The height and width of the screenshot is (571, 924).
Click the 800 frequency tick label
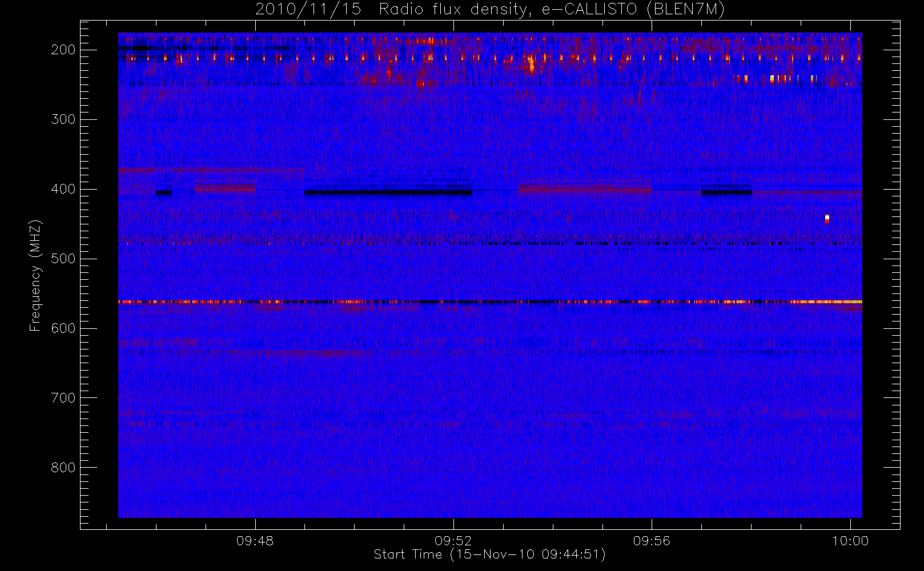[x=63, y=468]
